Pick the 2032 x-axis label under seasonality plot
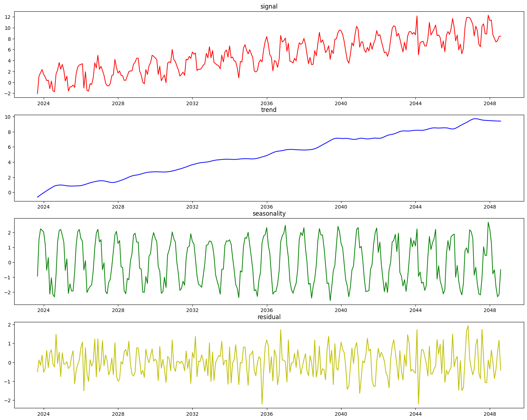527x420 pixels. (x=192, y=310)
